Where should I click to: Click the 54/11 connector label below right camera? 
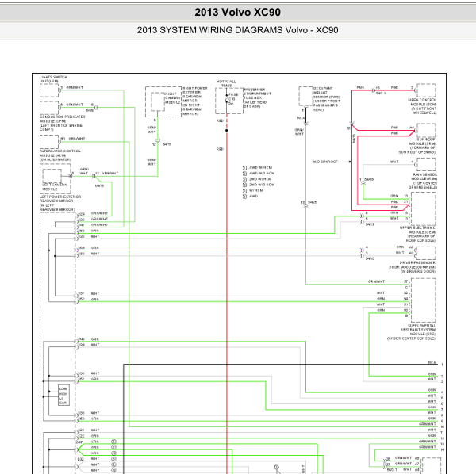pyautogui.click(x=167, y=144)
